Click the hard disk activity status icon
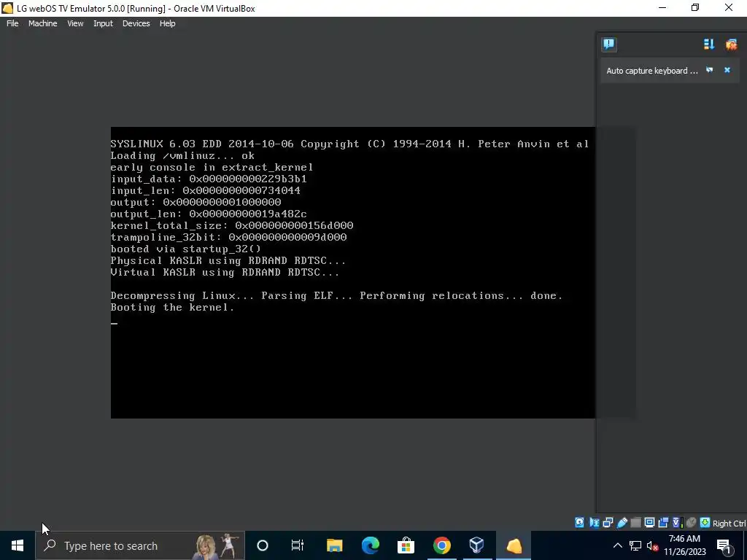 coord(579,522)
